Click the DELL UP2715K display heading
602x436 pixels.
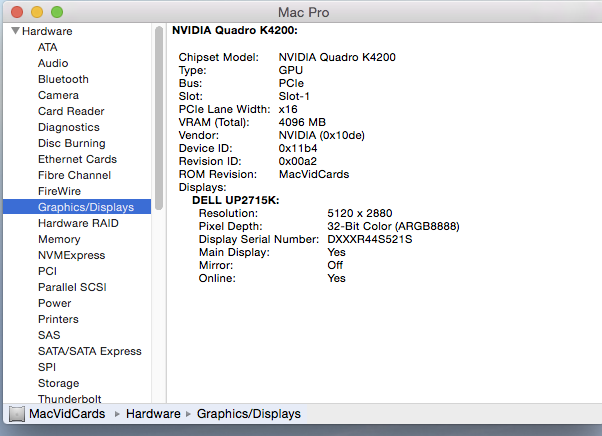[x=236, y=200]
